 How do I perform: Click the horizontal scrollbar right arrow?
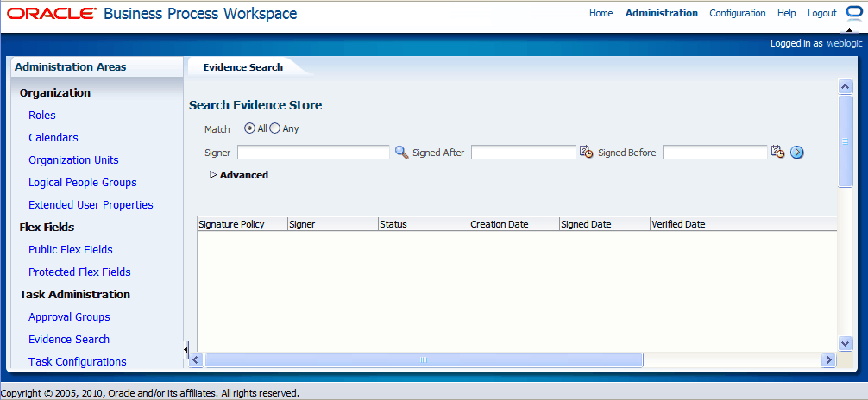pyautogui.click(x=828, y=360)
